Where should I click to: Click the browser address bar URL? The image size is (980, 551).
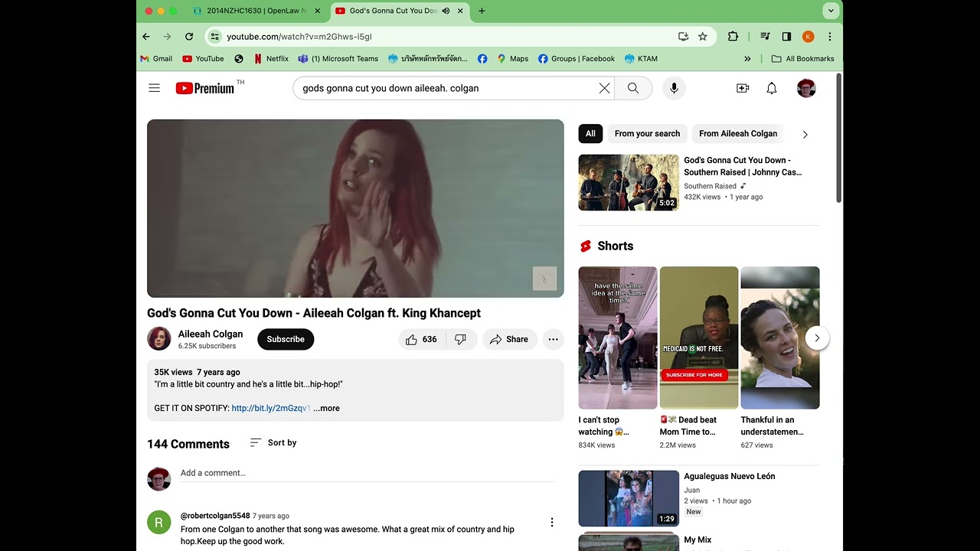[299, 36]
